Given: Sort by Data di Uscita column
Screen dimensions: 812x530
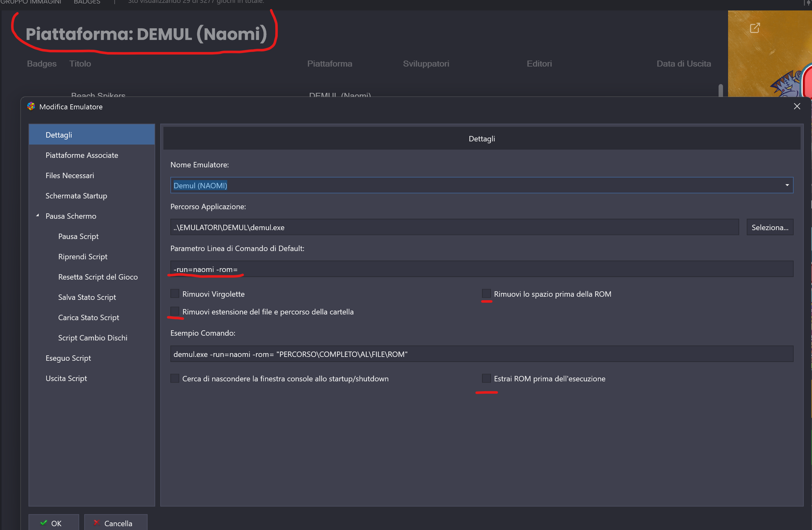Looking at the screenshot, I should click(684, 63).
